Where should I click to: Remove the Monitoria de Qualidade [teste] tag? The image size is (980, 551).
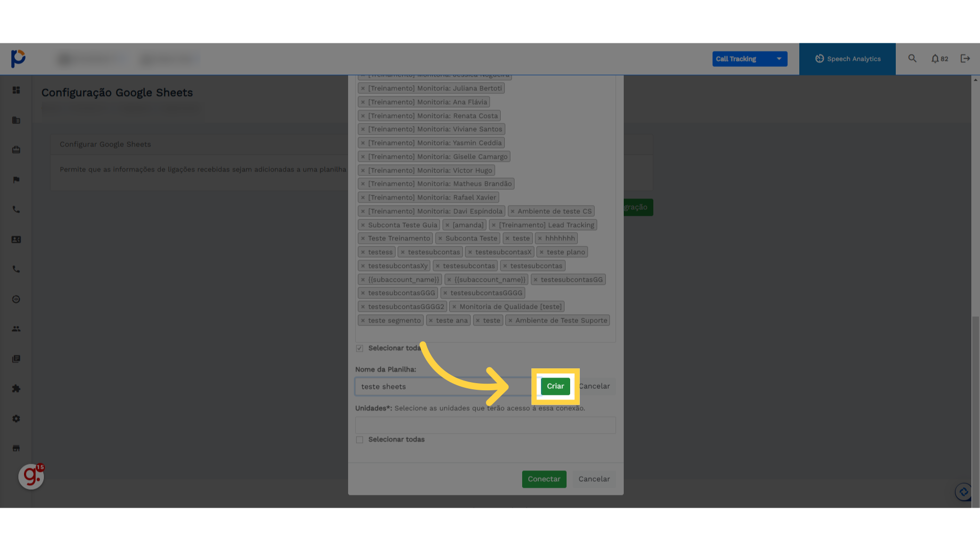click(454, 307)
